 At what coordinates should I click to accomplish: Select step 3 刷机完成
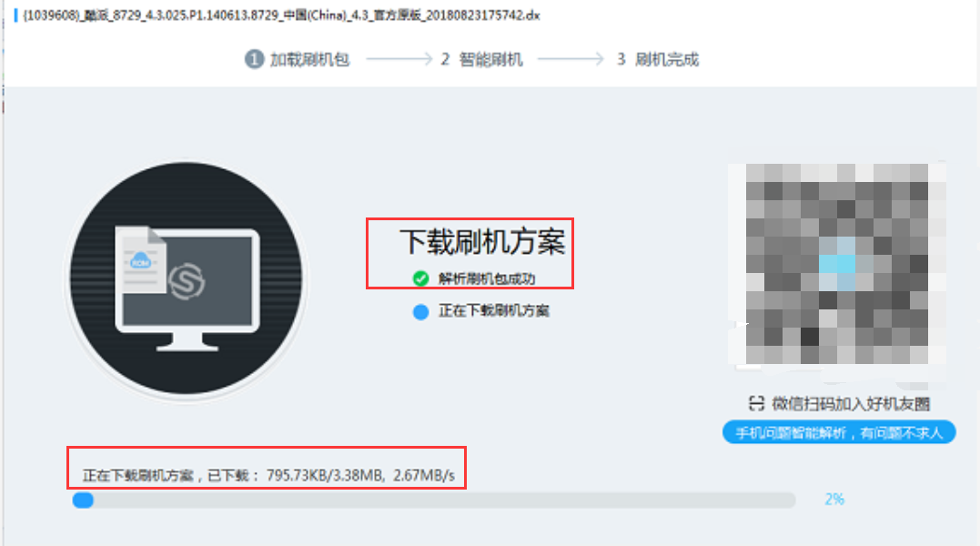pyautogui.click(x=658, y=59)
